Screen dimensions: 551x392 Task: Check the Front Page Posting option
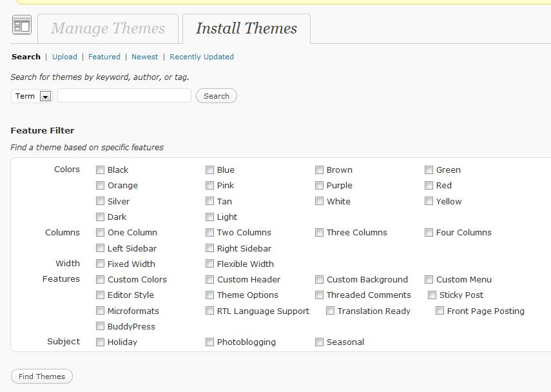click(x=440, y=311)
